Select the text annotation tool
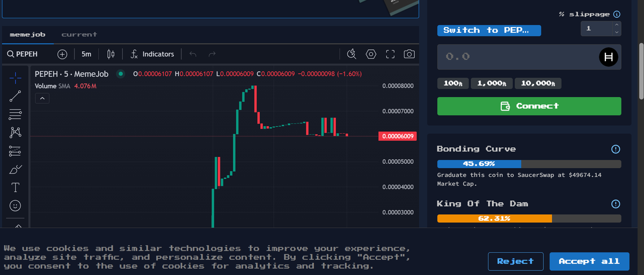 [16, 187]
